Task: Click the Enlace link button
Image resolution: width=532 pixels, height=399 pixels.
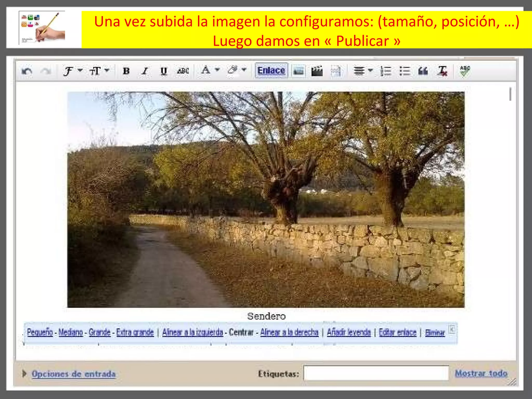Action: coord(271,70)
